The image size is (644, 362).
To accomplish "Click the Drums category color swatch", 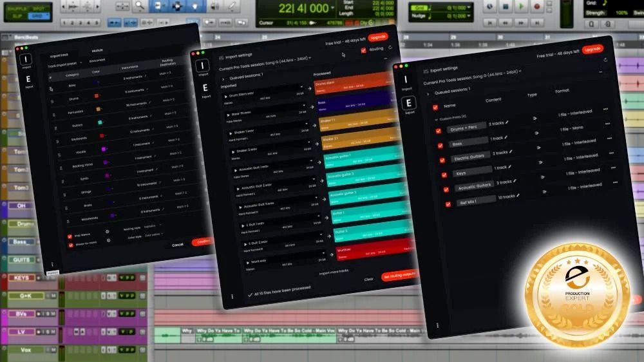I will click(97, 96).
